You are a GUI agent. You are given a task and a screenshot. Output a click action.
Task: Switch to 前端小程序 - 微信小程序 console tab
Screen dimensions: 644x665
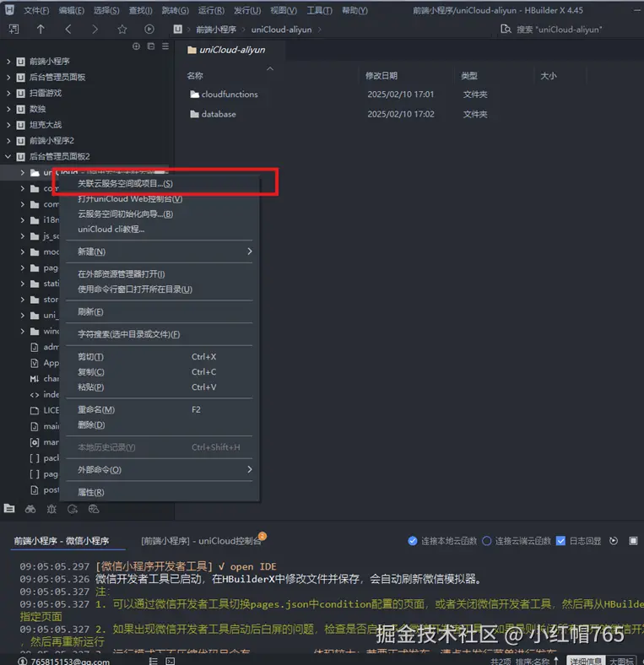pos(62,541)
